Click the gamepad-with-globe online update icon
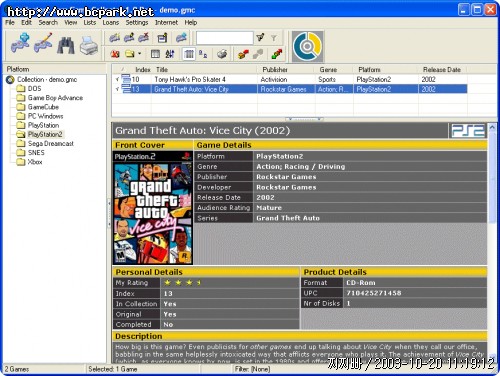Screen dimensions: 500x376 coord(181,38)
